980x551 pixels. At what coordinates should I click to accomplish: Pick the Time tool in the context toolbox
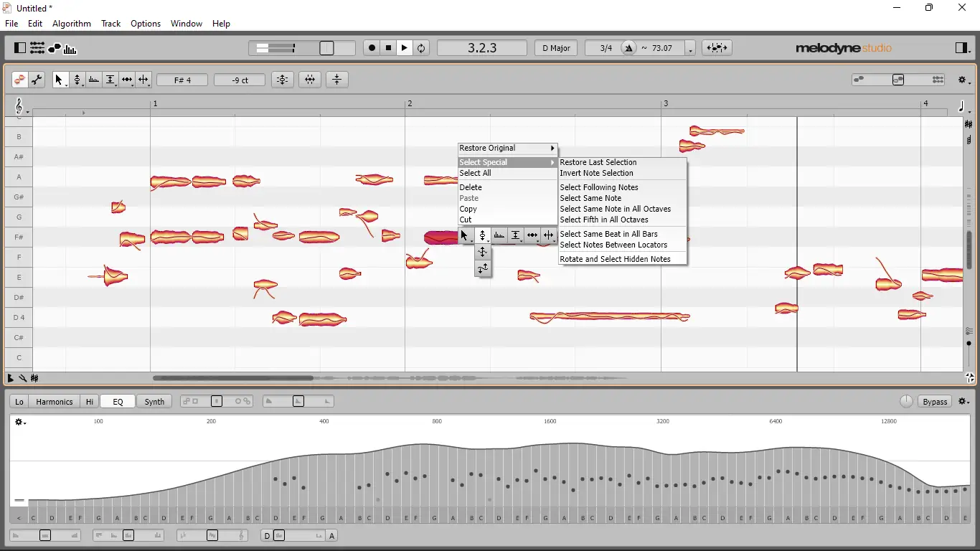click(532, 235)
